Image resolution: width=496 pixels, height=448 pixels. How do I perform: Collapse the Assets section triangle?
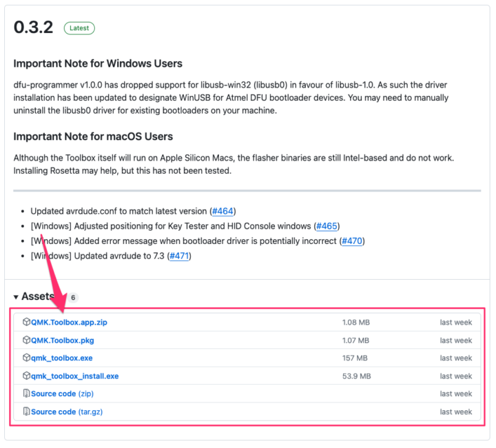point(16,297)
